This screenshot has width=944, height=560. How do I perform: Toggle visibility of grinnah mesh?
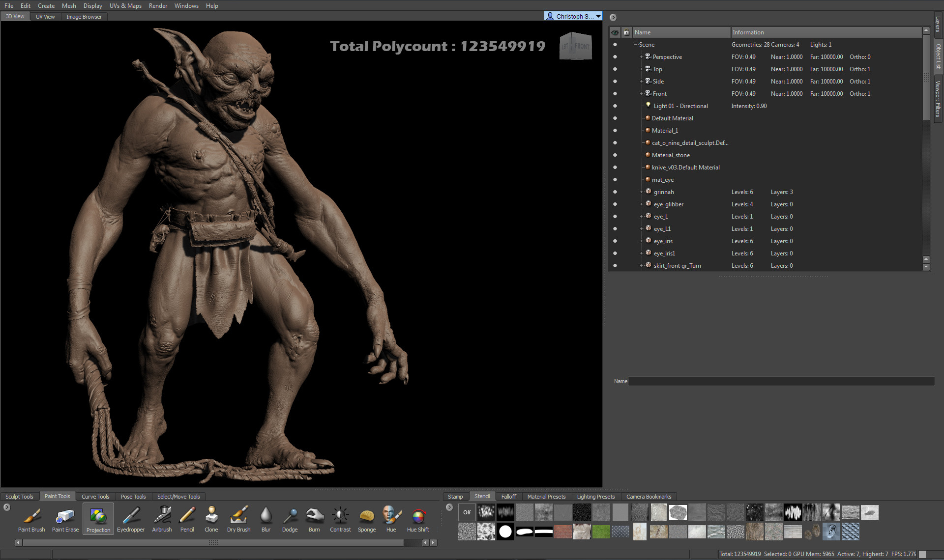click(615, 192)
